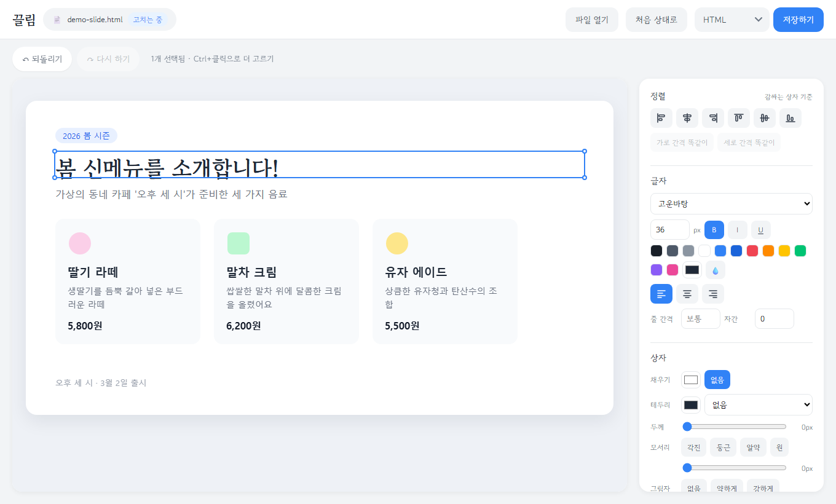The width and height of the screenshot is (836, 504).
Task: Select the green square on 말차 크림 card
Action: point(239,243)
